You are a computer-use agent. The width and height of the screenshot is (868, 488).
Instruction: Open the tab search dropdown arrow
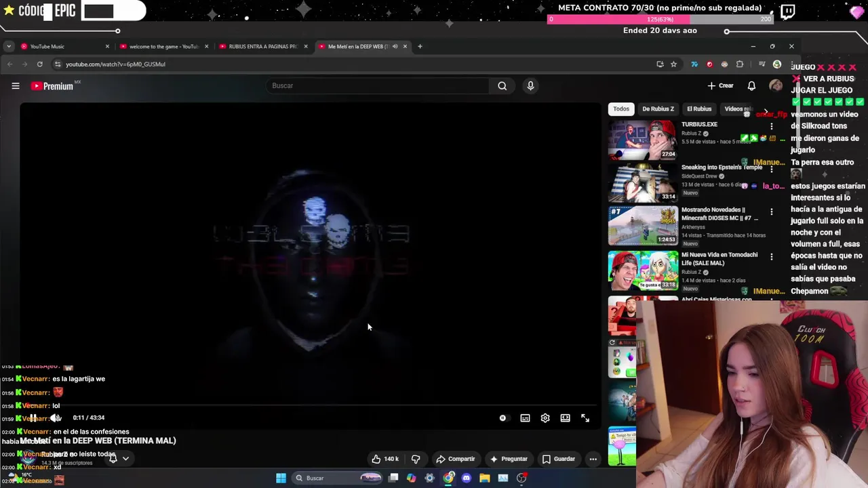pyautogui.click(x=9, y=47)
